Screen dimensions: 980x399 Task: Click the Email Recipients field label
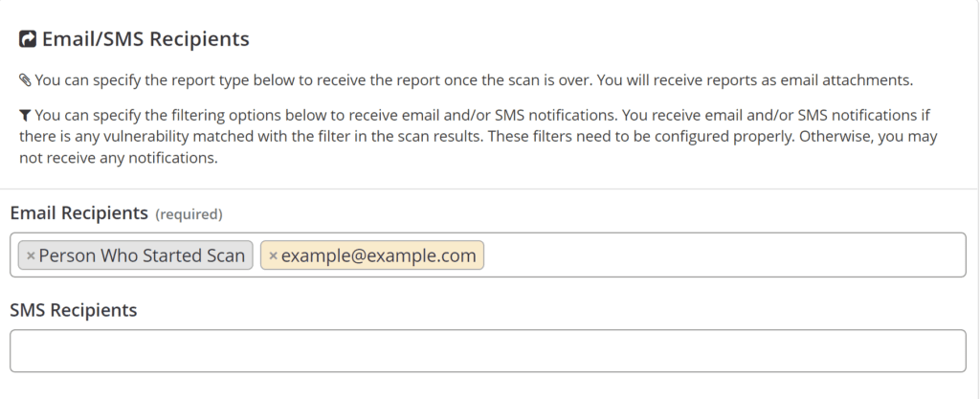click(x=78, y=212)
